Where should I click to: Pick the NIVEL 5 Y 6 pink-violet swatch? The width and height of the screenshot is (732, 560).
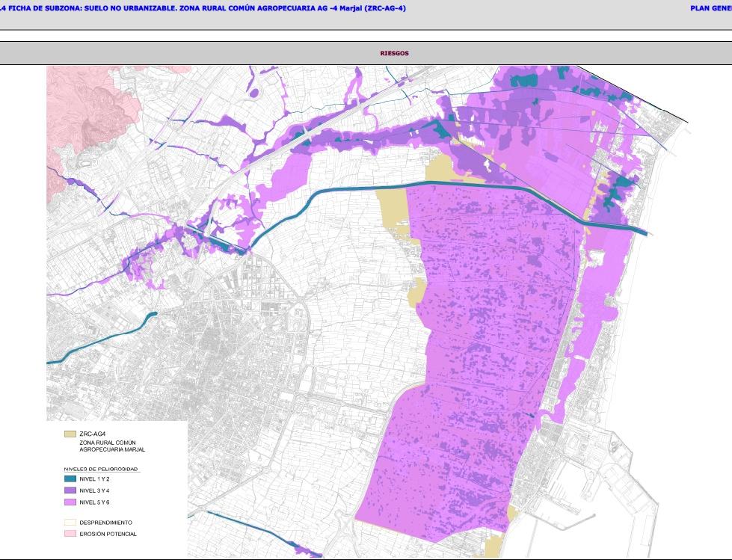click(70, 502)
